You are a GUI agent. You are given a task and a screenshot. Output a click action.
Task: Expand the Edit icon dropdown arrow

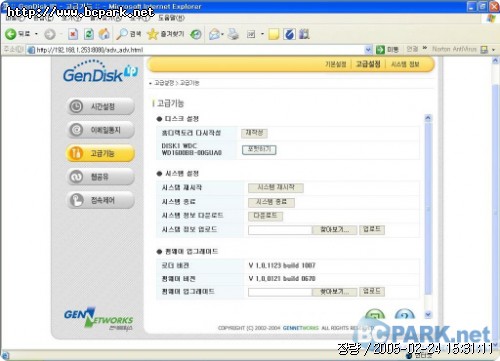pyautogui.click(x=262, y=34)
